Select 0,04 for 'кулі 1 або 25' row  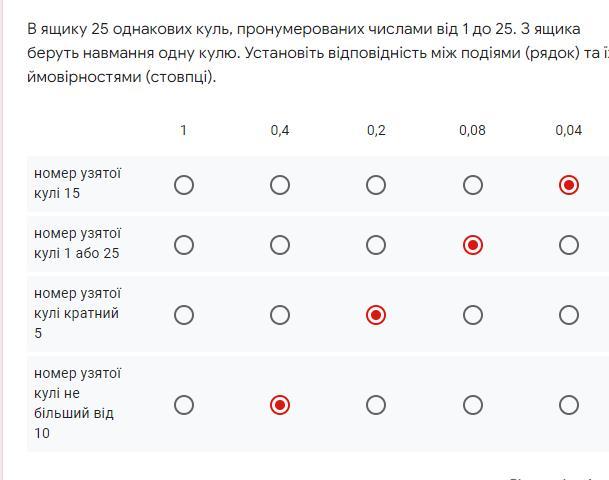[569, 245]
